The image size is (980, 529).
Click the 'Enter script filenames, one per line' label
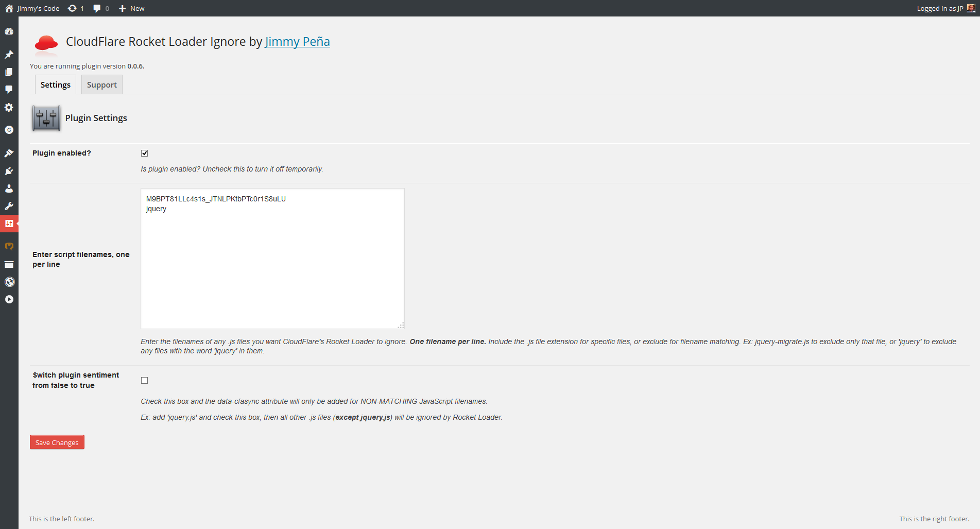point(81,259)
